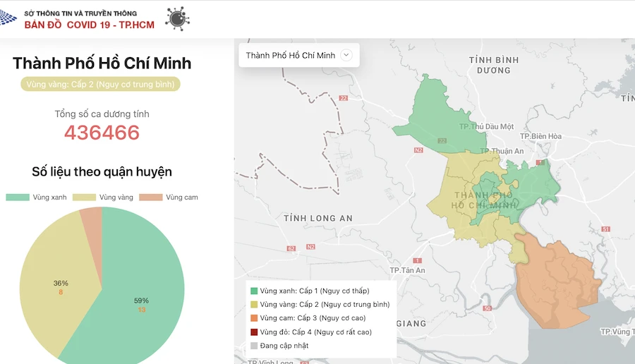Click the Vùng vàng Cấp 2 risk badge
Image resolution: width=635 pixels, height=364 pixels.
tap(100, 84)
